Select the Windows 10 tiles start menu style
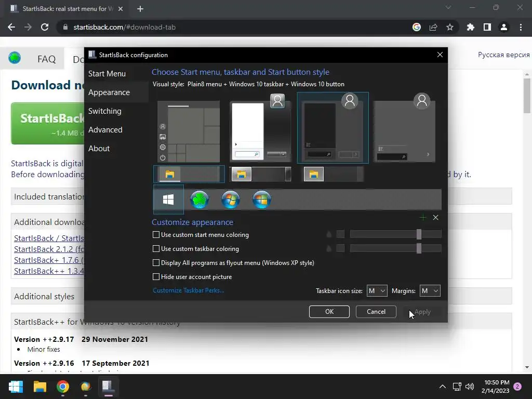The width and height of the screenshot is (532, 399). click(x=189, y=131)
